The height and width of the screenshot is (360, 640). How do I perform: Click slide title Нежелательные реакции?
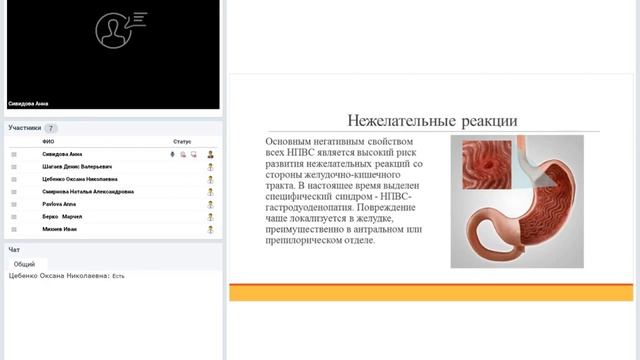click(432, 120)
